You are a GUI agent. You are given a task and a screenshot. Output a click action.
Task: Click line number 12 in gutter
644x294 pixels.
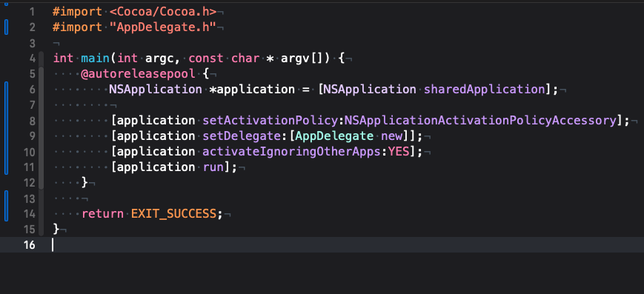(x=29, y=183)
